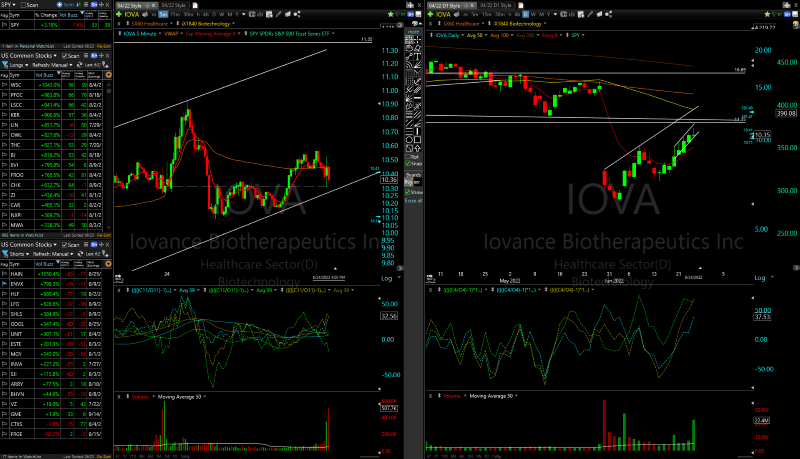Select ENVX row in Shorts watchlist
Screen dimensions: 800x459
coord(51,284)
